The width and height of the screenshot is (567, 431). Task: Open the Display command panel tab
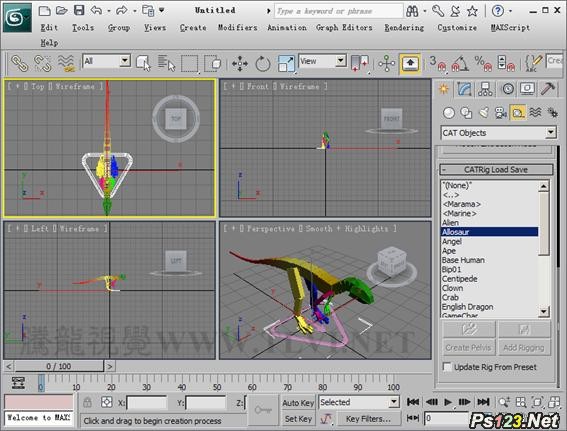527,89
